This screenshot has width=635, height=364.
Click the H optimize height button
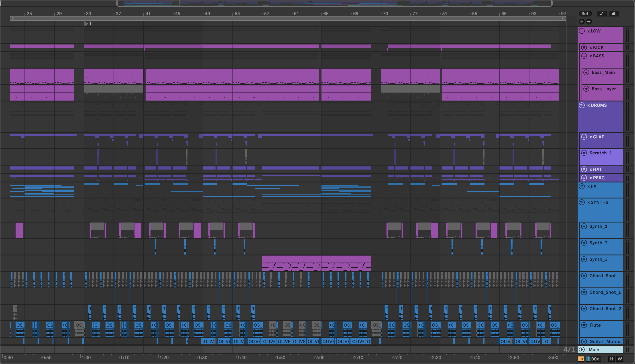click(x=611, y=359)
